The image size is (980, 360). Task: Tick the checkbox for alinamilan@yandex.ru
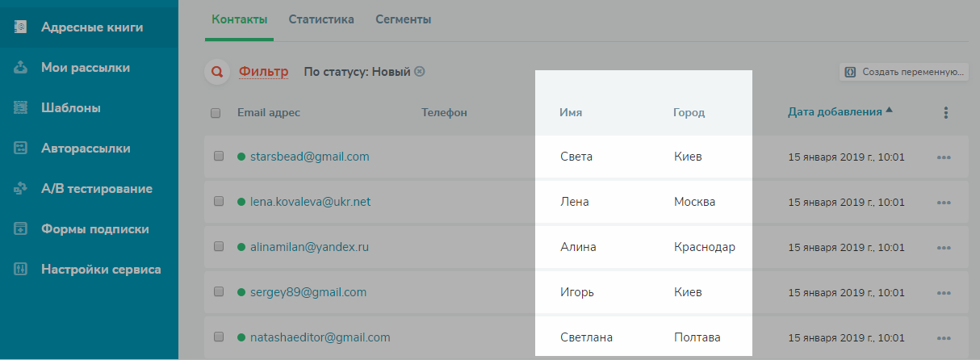[219, 247]
